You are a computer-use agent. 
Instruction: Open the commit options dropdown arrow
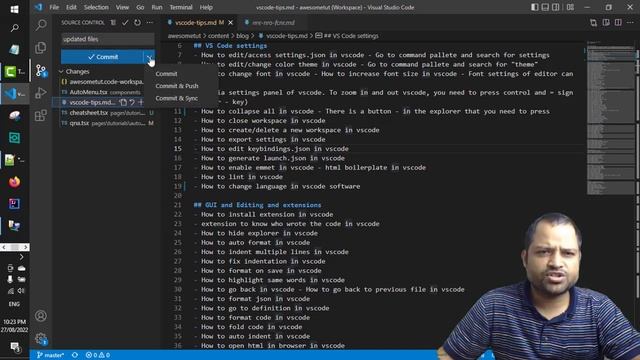[149, 57]
